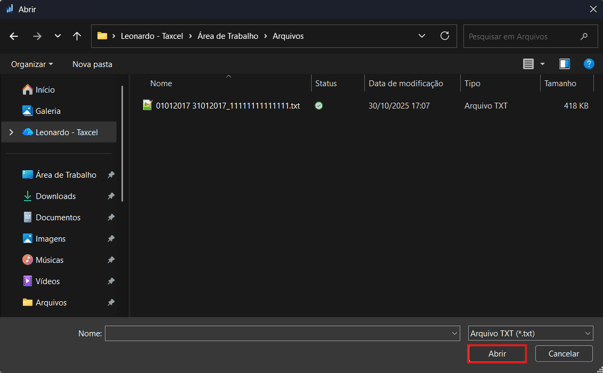
Task: Click the pin icon next to Imagens
Action: (x=111, y=239)
